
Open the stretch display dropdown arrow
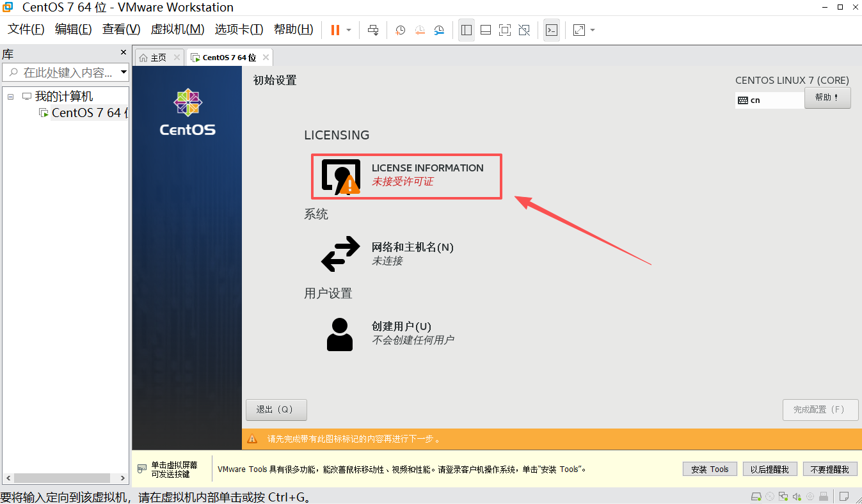(x=593, y=30)
